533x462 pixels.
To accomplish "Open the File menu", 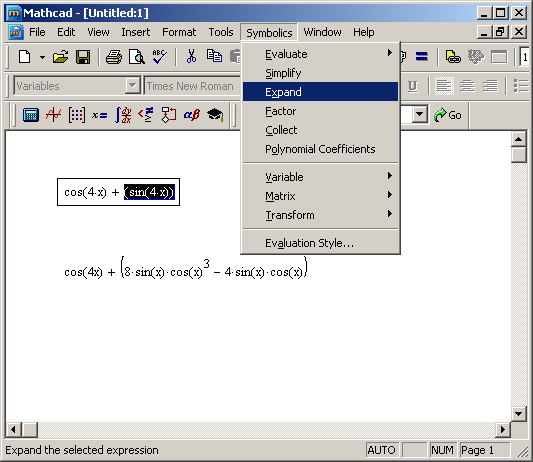I will click(x=37, y=32).
